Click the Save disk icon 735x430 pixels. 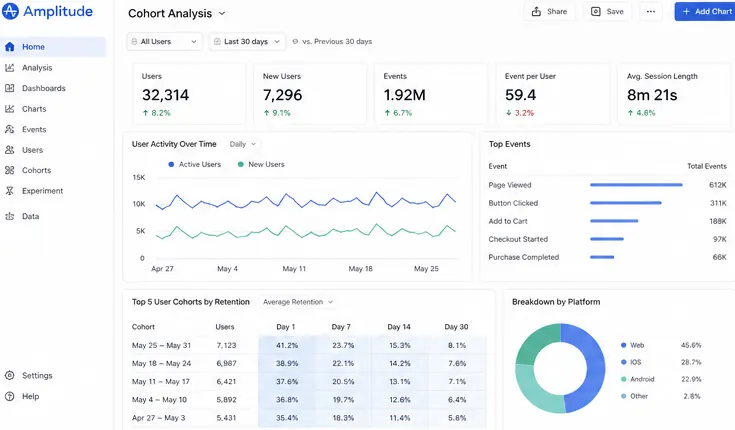click(x=595, y=11)
